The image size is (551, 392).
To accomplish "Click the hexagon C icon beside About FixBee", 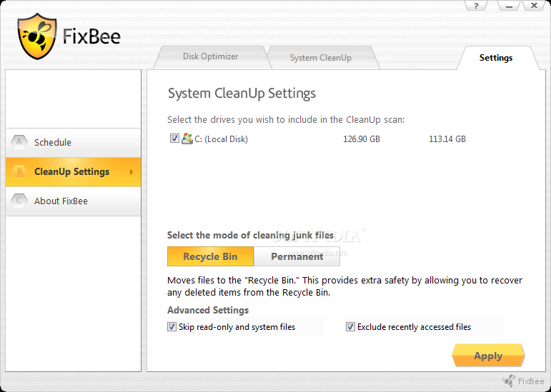I will pyautogui.click(x=19, y=201).
